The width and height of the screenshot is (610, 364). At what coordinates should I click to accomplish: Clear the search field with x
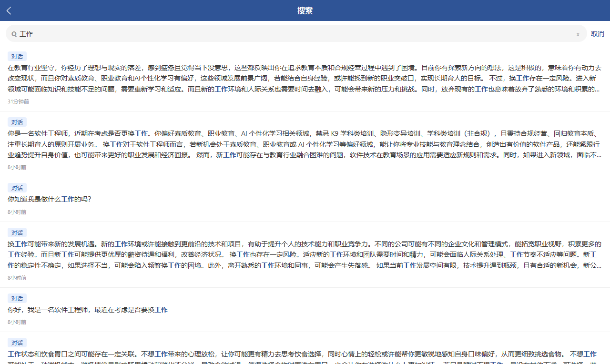(x=578, y=34)
